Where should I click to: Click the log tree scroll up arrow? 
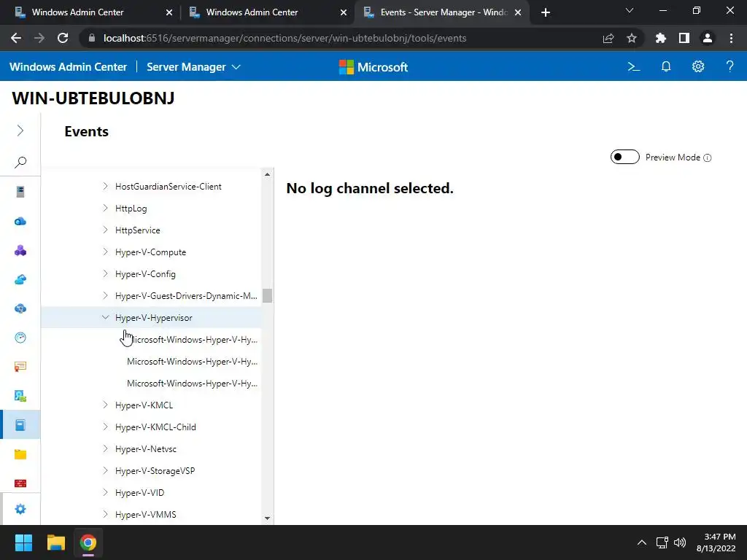pyautogui.click(x=267, y=175)
